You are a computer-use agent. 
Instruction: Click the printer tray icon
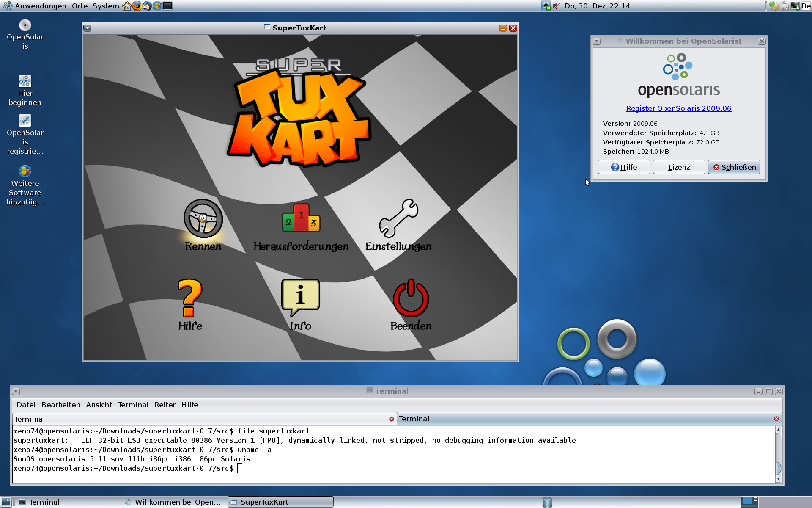point(785,6)
